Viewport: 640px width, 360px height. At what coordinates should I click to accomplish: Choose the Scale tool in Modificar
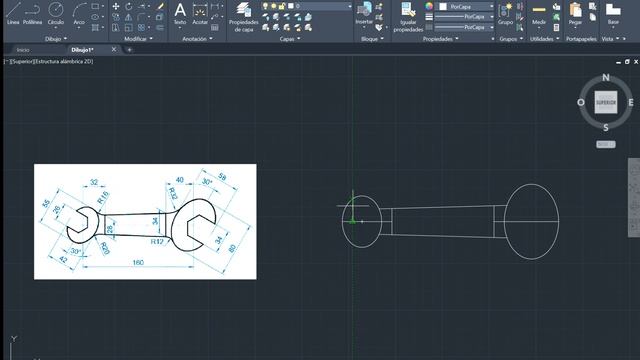tap(129, 27)
